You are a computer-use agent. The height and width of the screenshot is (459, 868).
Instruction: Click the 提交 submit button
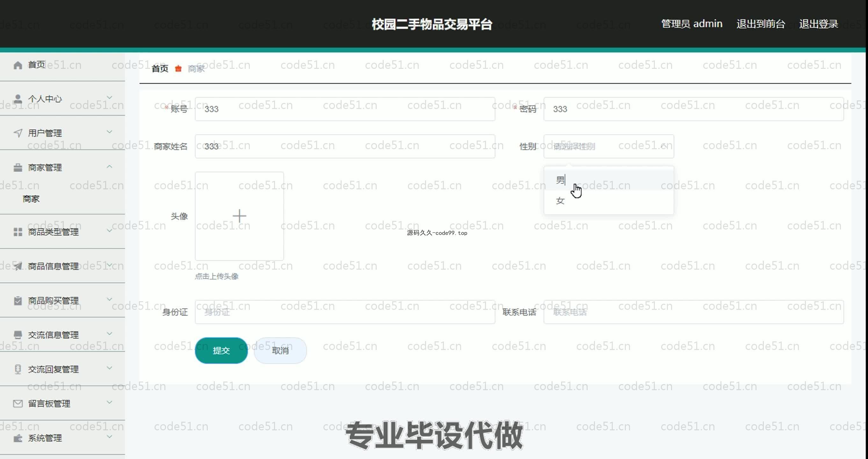(x=221, y=351)
